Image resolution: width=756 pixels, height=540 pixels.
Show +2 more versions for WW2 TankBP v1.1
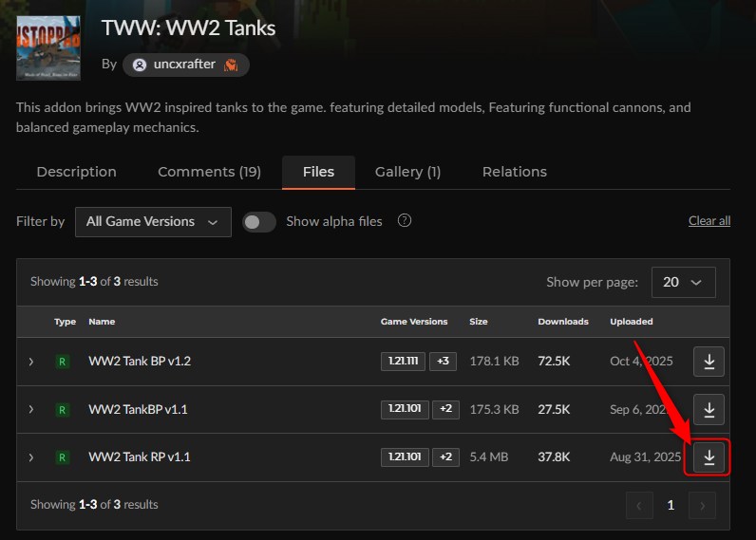tap(445, 409)
